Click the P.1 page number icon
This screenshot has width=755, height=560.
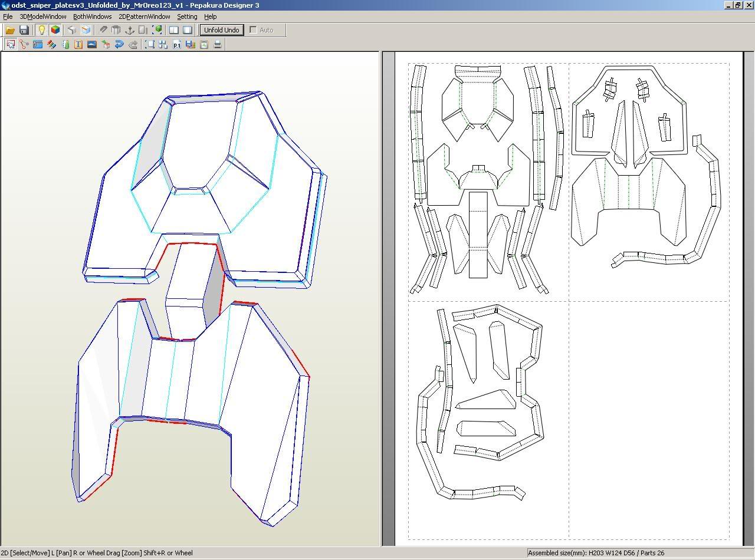pos(176,44)
